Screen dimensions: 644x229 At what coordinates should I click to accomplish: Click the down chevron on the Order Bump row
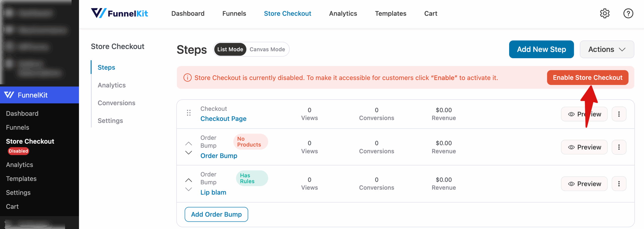click(188, 152)
